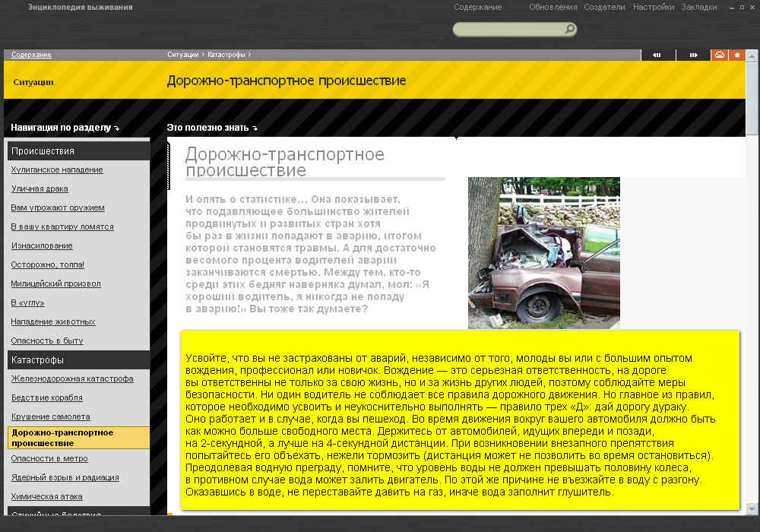This screenshot has width=760, height=532.
Task: Collapse the Катастрофы sidebar group header
Action: [x=78, y=360]
